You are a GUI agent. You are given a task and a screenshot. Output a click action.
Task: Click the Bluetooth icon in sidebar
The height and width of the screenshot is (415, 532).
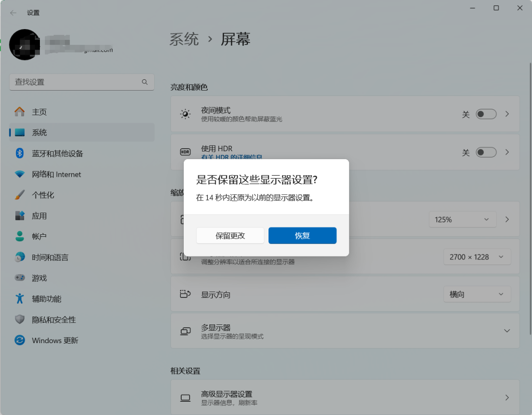20,153
